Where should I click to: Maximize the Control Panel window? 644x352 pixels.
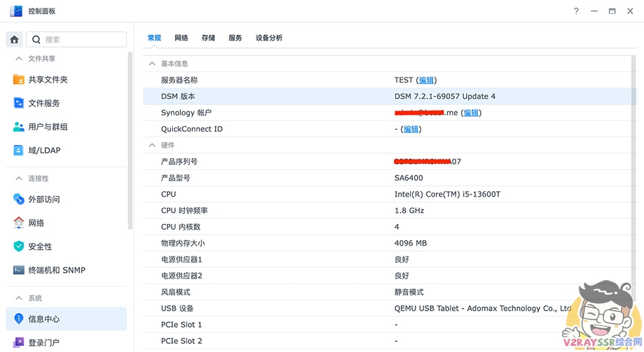click(612, 11)
